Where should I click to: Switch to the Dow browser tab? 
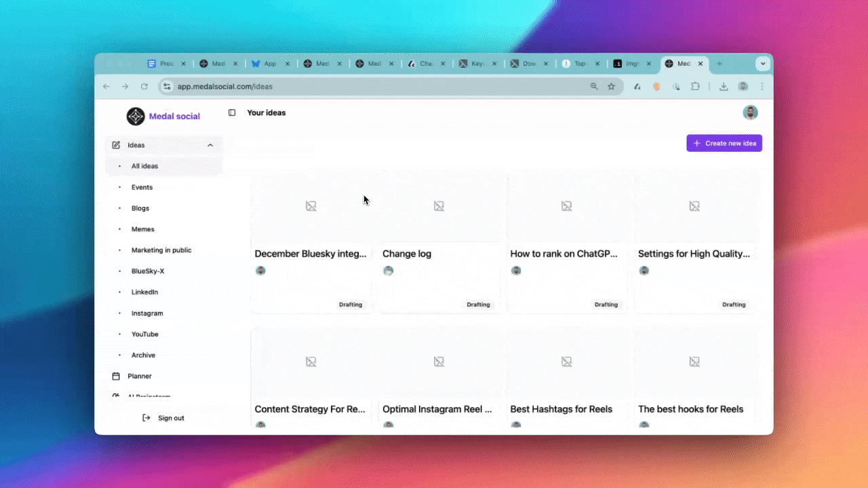click(530, 64)
